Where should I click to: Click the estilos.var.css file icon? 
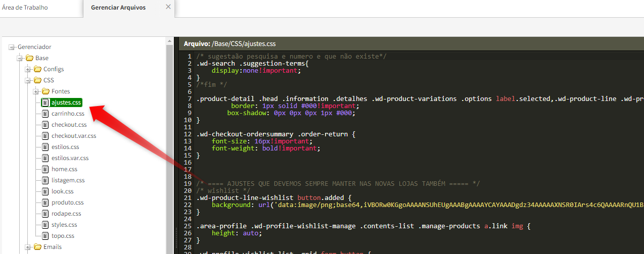[x=45, y=158]
